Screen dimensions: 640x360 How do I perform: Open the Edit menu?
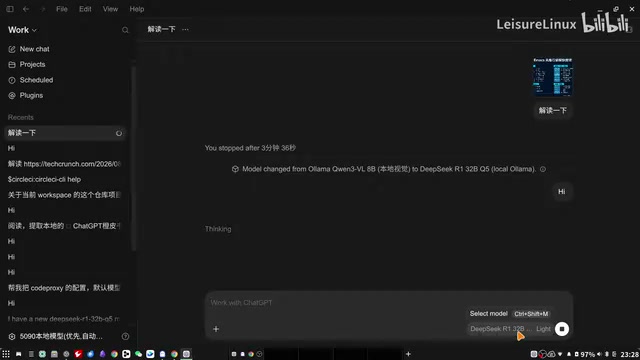(85, 9)
